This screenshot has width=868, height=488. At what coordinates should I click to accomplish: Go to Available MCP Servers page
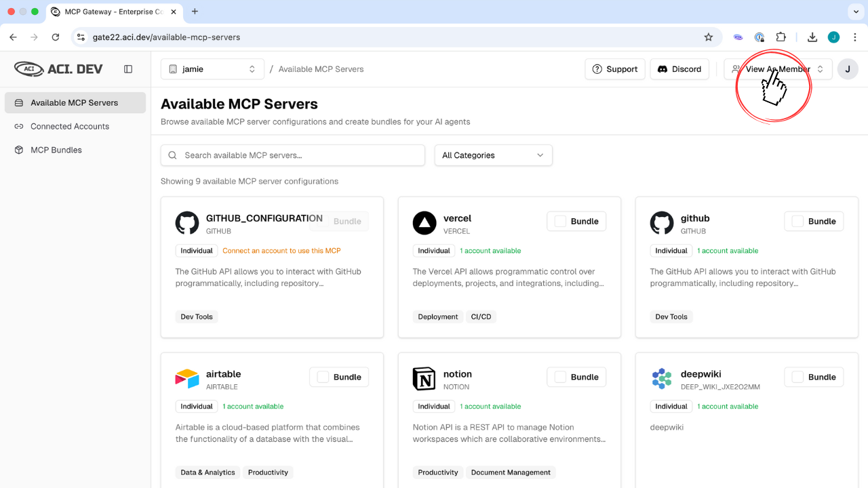coord(75,103)
